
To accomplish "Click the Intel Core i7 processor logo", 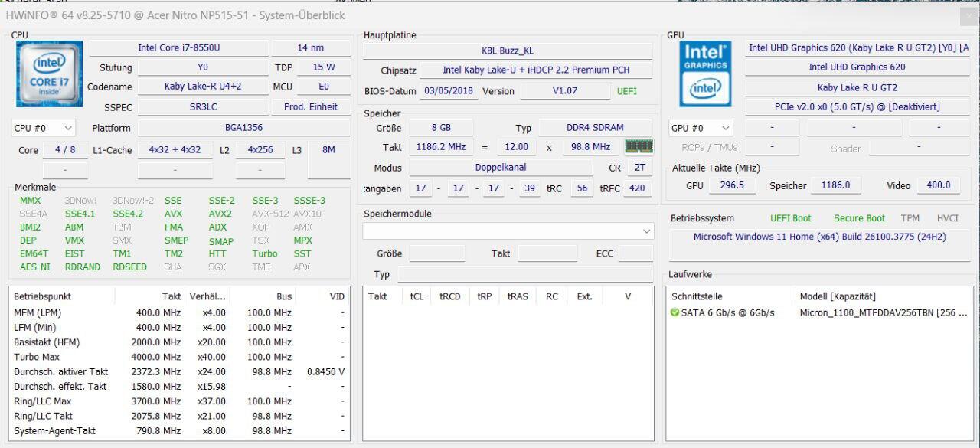I will pyautogui.click(x=49, y=74).
